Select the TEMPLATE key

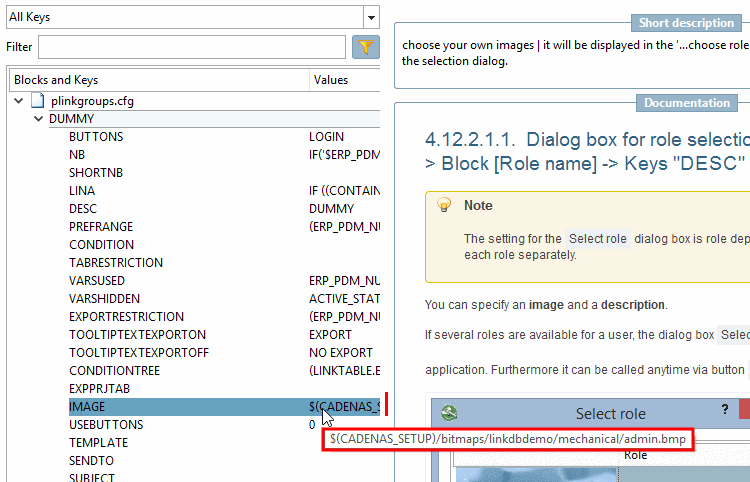tap(99, 443)
